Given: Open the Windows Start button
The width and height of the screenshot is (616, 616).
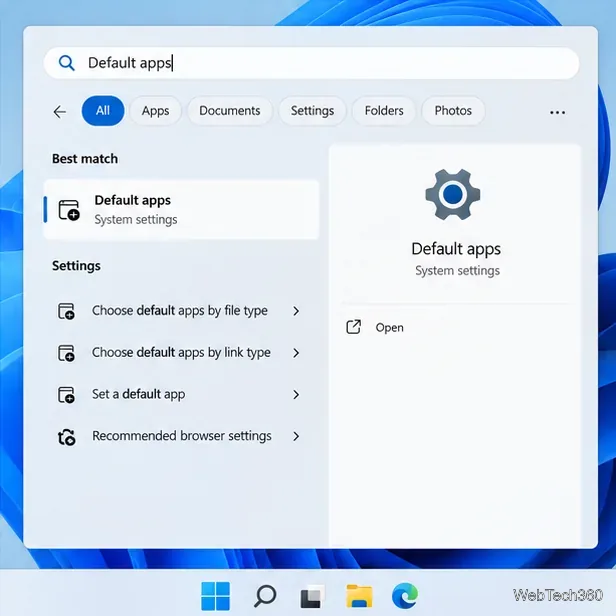Looking at the screenshot, I should click(x=215, y=596).
